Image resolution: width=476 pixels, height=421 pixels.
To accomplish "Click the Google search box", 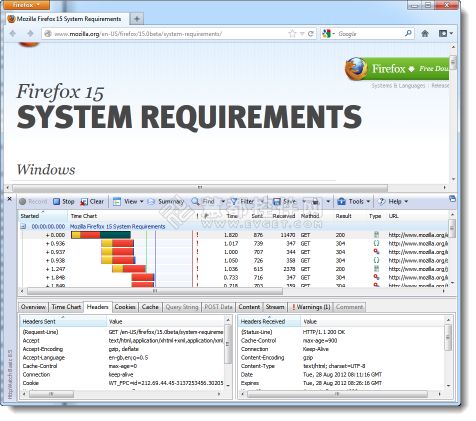I will (368, 34).
